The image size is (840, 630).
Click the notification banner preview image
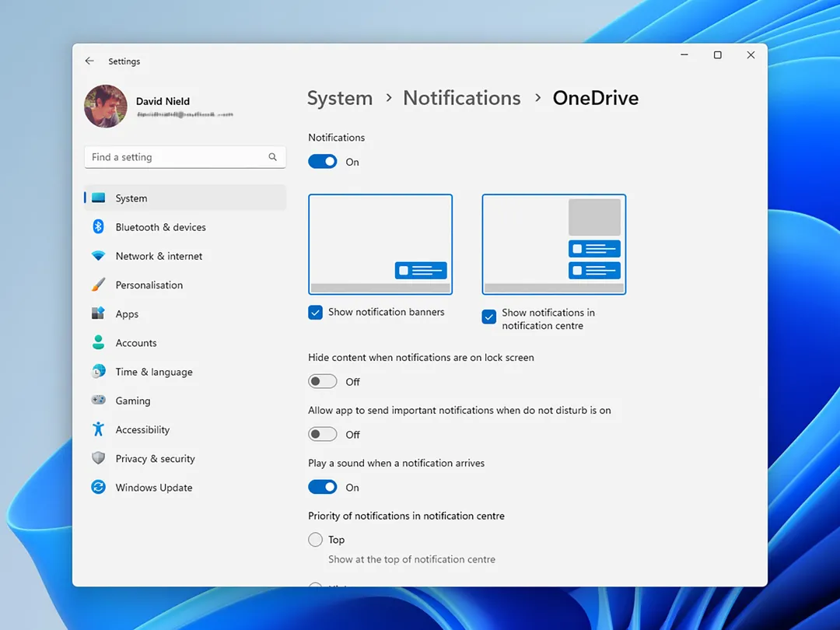380,244
